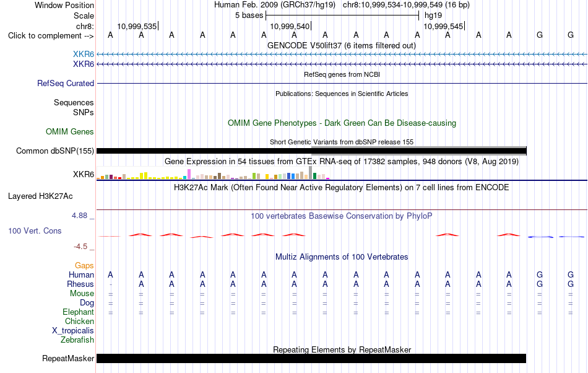Click the light-blue XKR6 GENCODE transcript label

(84, 55)
